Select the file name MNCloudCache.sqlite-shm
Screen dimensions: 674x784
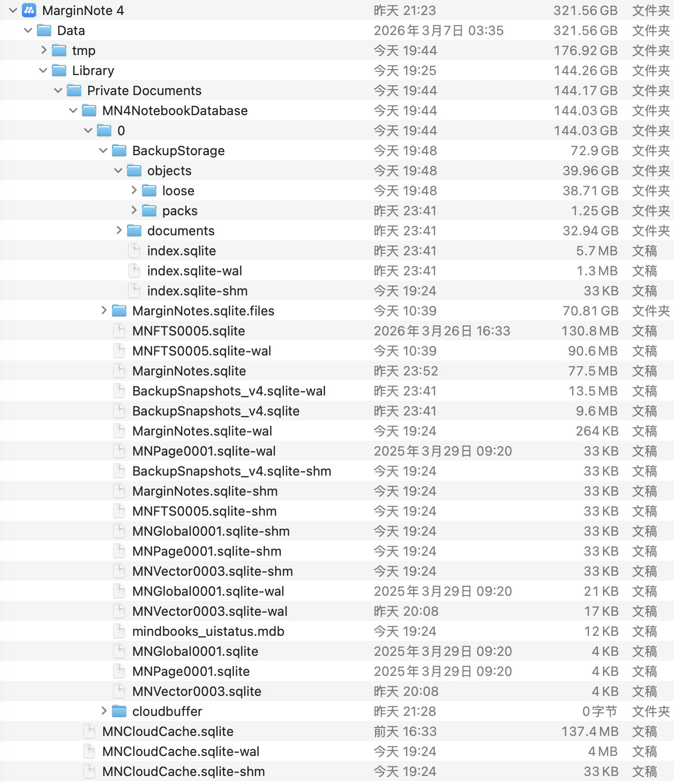183,771
